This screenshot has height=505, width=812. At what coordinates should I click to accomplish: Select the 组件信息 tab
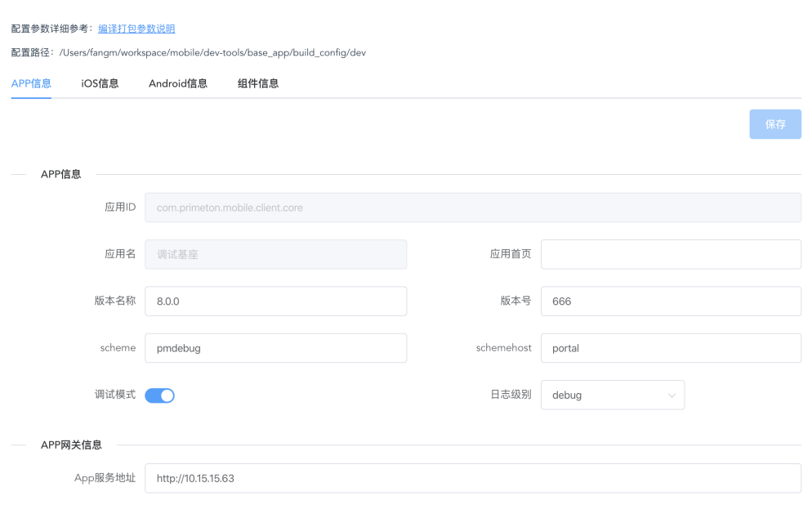point(257,83)
